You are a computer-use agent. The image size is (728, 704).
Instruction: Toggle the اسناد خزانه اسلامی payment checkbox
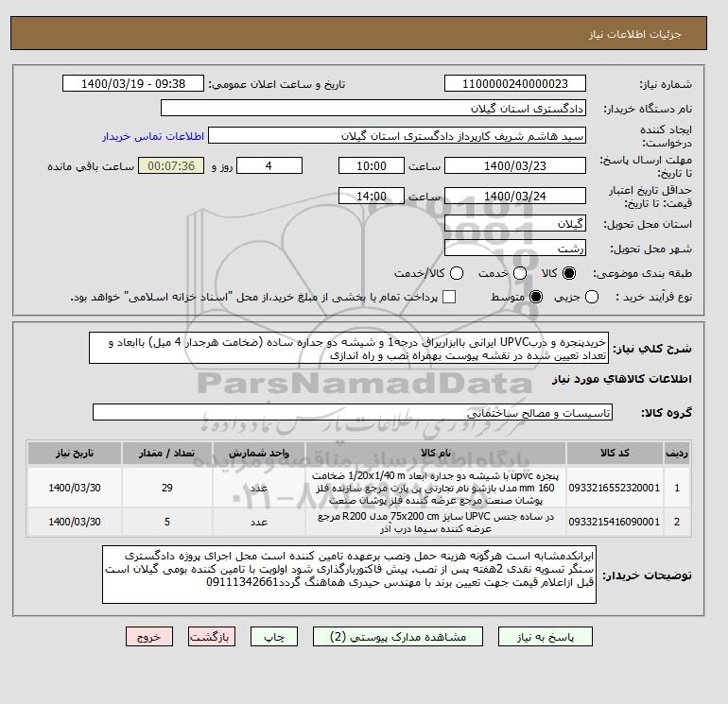pyautogui.click(x=449, y=297)
